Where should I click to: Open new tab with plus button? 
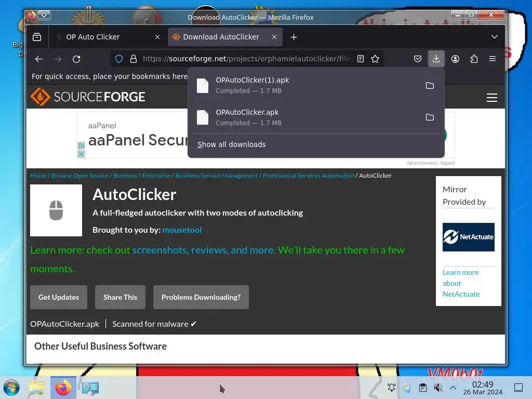coord(294,37)
